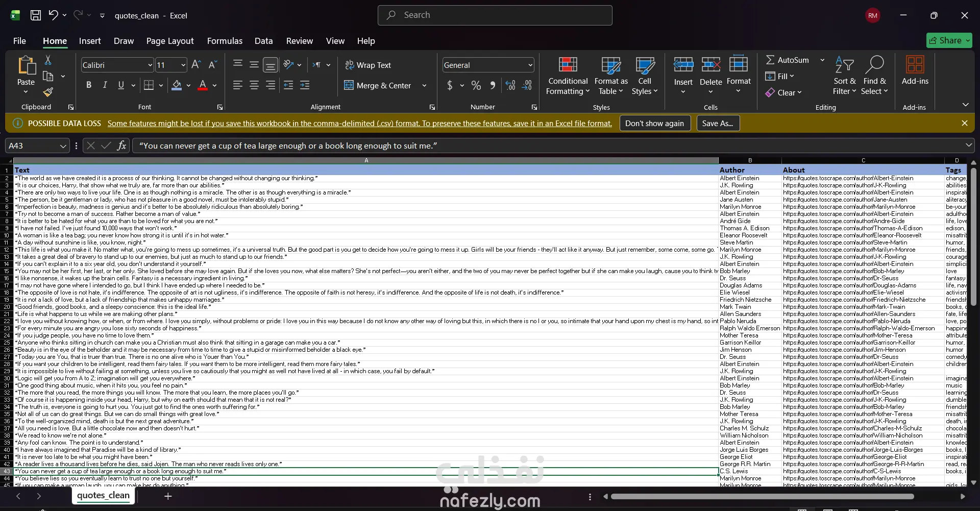Screen dimensions: 980x511
Task: Open Paste options dropdown arrow
Action: 26,92
